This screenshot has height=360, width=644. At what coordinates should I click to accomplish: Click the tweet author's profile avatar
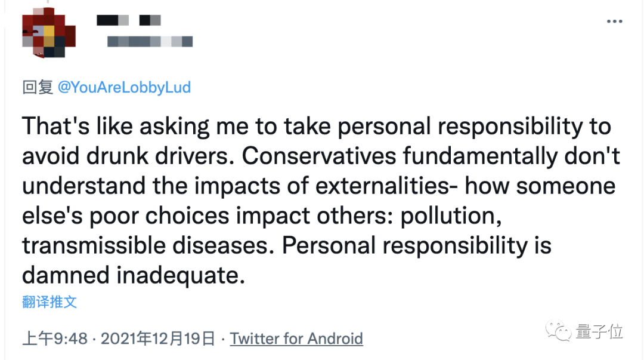(49, 34)
